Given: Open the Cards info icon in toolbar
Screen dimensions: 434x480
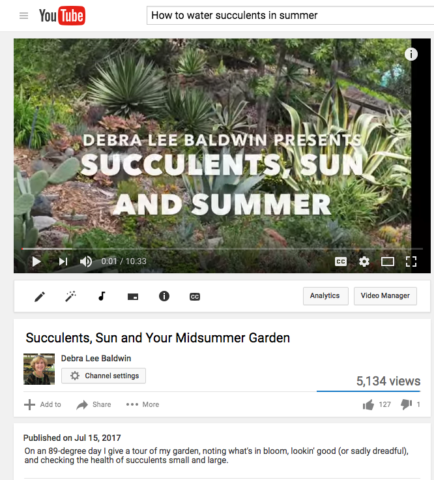Looking at the screenshot, I should pos(164,296).
